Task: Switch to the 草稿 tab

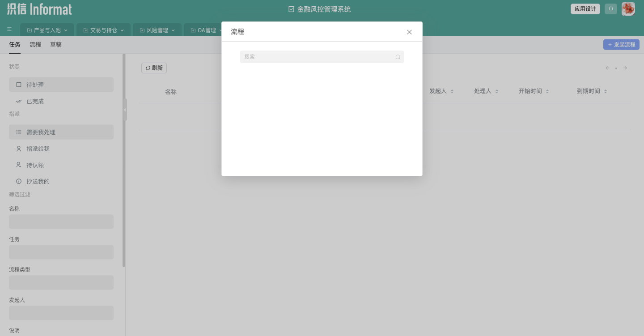Action: coord(56,45)
